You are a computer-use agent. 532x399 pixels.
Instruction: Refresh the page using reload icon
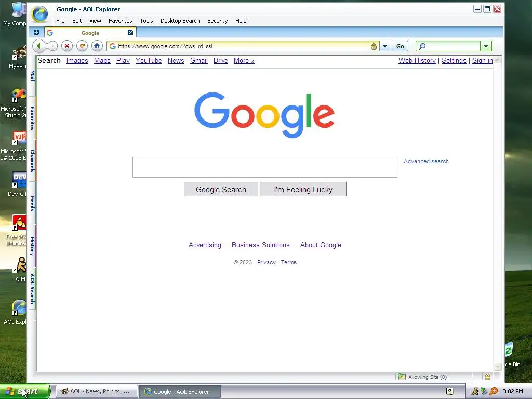click(82, 46)
